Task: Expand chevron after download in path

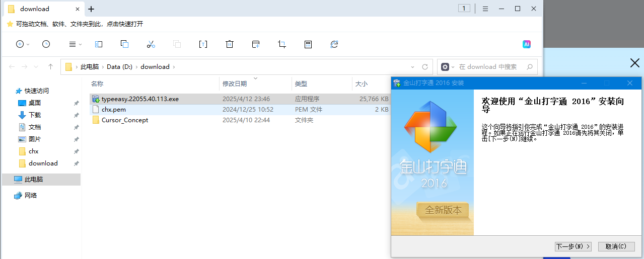Action: [174, 66]
